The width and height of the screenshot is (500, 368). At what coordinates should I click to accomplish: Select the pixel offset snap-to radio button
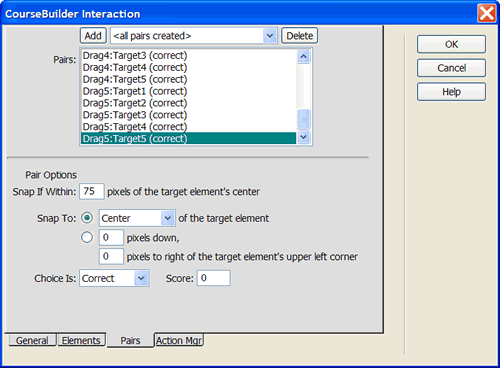pyautogui.click(x=87, y=237)
